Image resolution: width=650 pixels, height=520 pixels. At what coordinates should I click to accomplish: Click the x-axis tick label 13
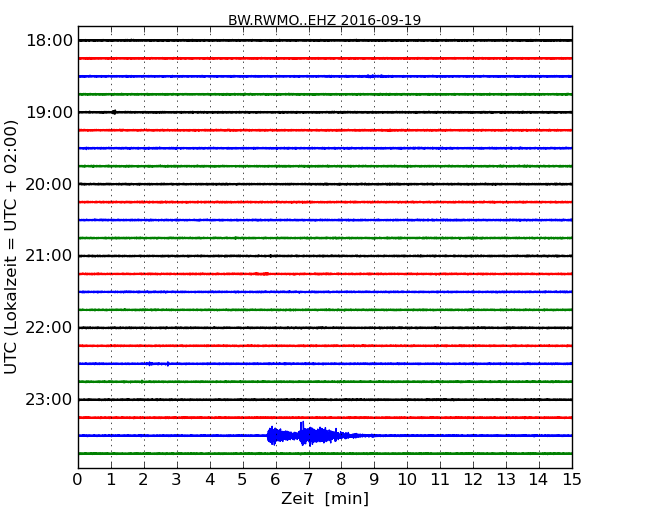coord(506,480)
